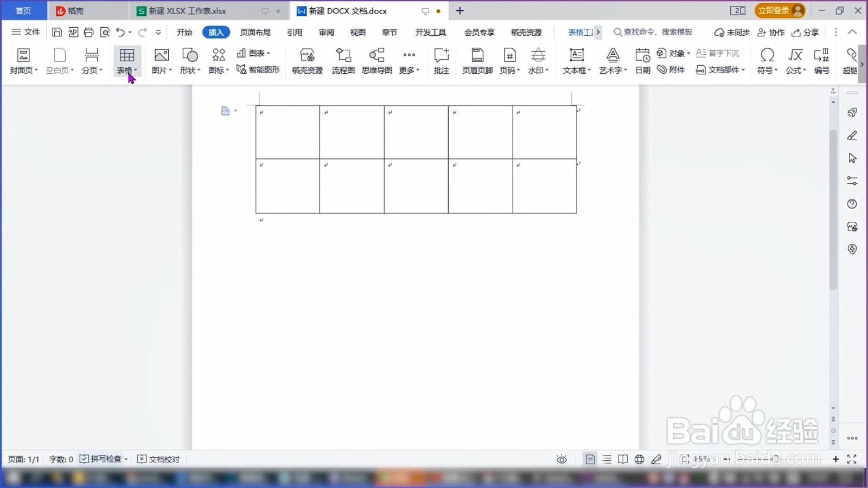Expand the spell check language dropdown arrow

126,459
